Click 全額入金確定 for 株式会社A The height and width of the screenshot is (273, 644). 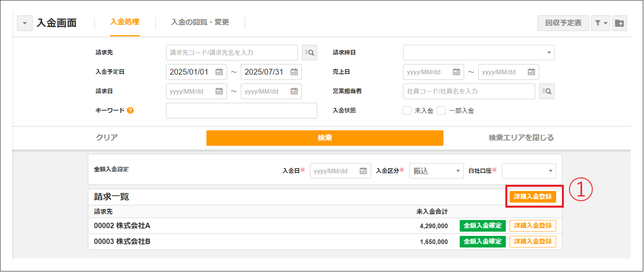483,226
